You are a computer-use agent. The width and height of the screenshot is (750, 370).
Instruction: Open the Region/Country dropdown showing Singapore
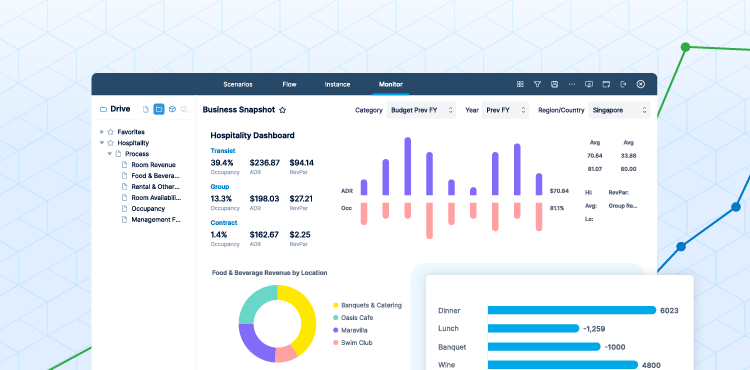click(x=619, y=110)
